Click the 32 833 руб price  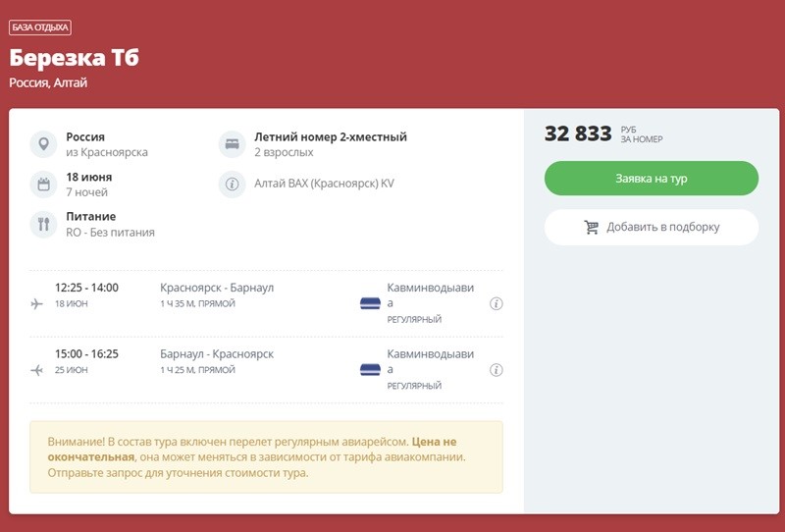579,133
